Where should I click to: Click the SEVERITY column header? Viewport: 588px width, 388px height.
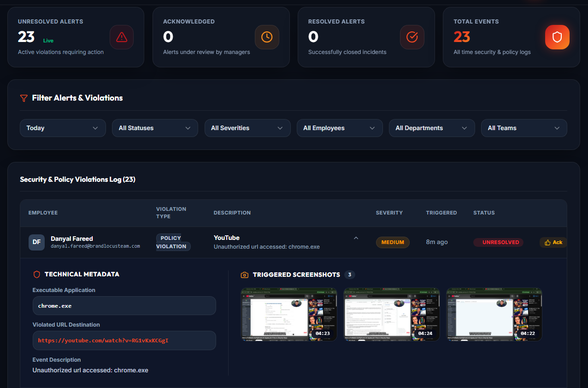click(389, 213)
